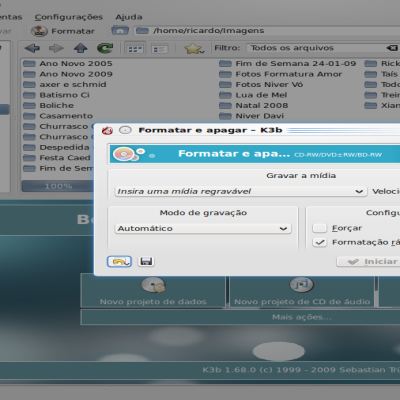Toggle the Formatação rápida checkbox
Image resolution: width=400 pixels, height=400 pixels.
pos(319,242)
